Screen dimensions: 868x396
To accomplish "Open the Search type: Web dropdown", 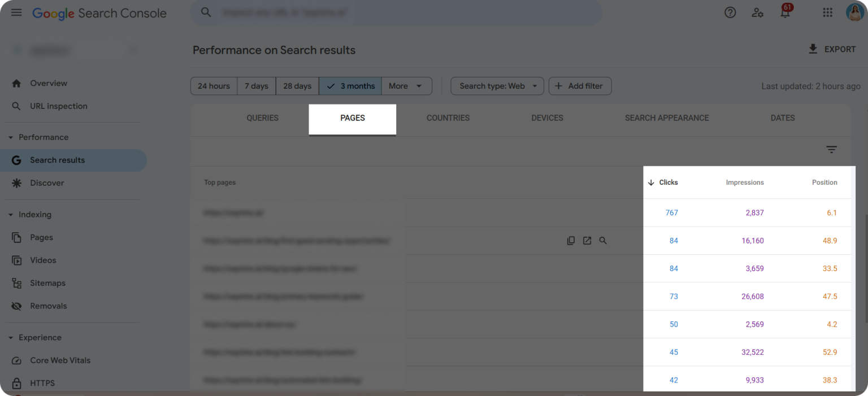I will point(497,86).
